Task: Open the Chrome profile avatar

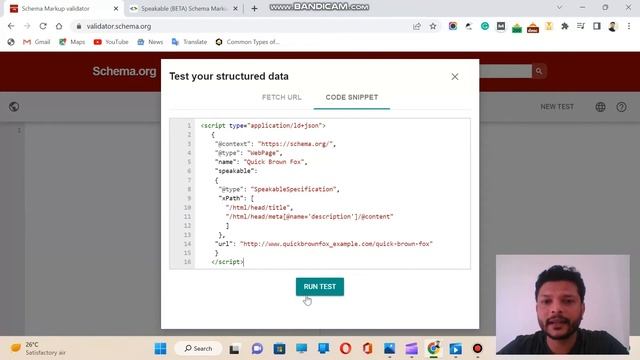Action: pyautogui.click(x=613, y=26)
